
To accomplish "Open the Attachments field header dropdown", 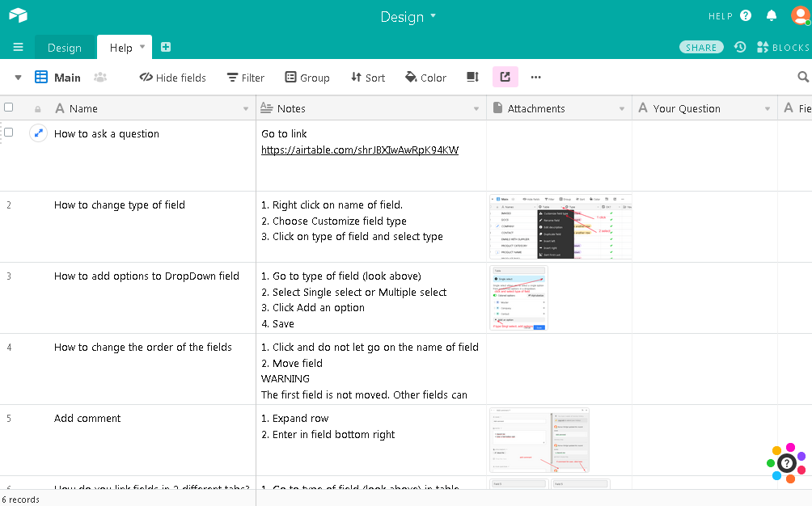I will (623, 108).
